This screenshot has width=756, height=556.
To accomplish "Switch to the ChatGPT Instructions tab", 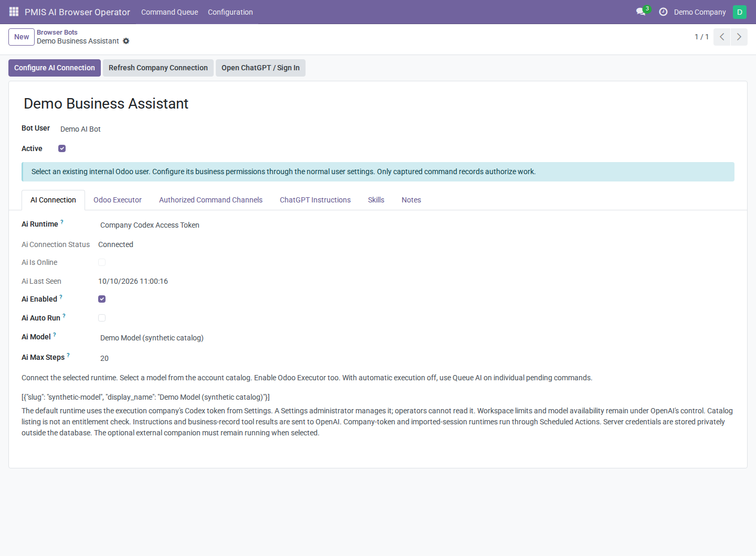I will pos(315,200).
